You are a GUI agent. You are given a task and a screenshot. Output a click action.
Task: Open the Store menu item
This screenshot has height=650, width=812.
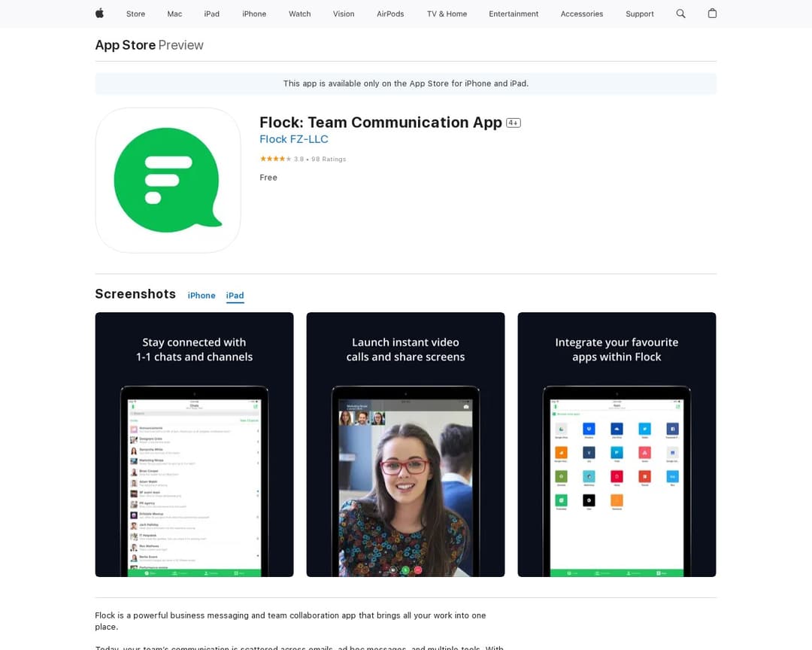(135, 14)
